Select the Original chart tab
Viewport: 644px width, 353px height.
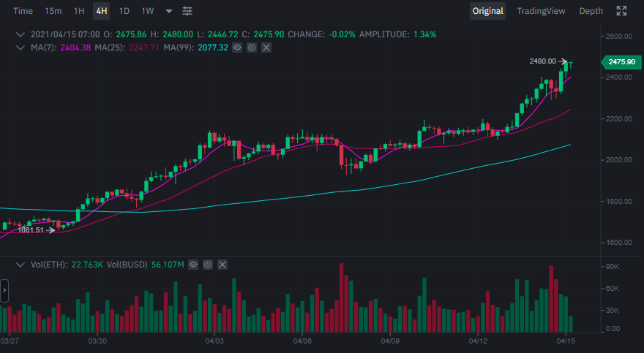pos(487,11)
